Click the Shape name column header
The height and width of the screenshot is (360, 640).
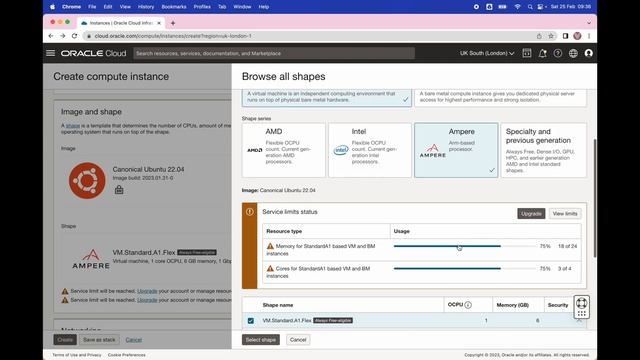pos(278,305)
